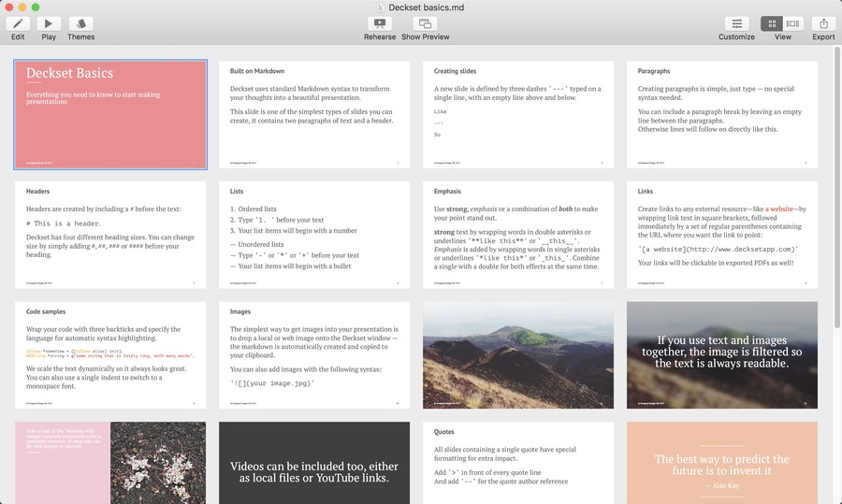Open the Edit pencil tool
842x504 pixels.
point(18,23)
